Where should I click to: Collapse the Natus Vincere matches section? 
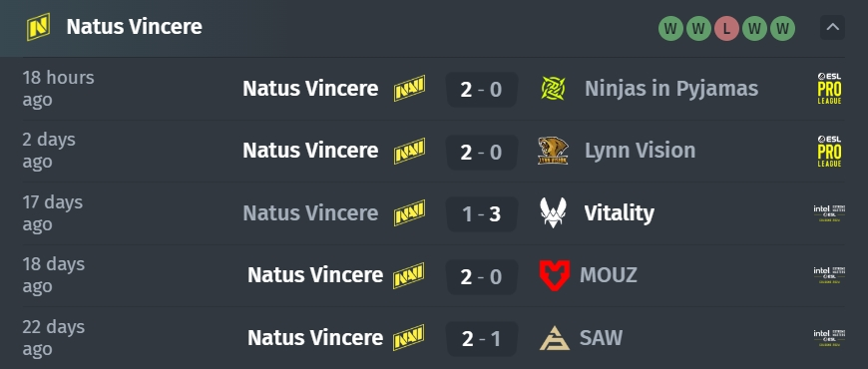tap(832, 27)
